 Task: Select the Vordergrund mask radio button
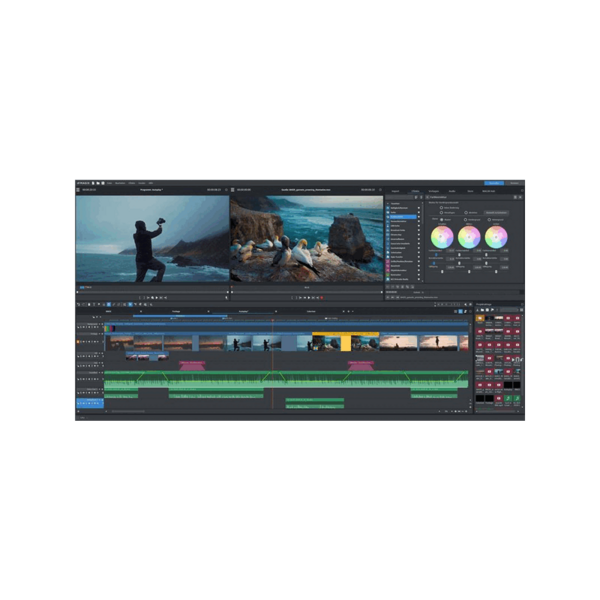[x=465, y=220]
